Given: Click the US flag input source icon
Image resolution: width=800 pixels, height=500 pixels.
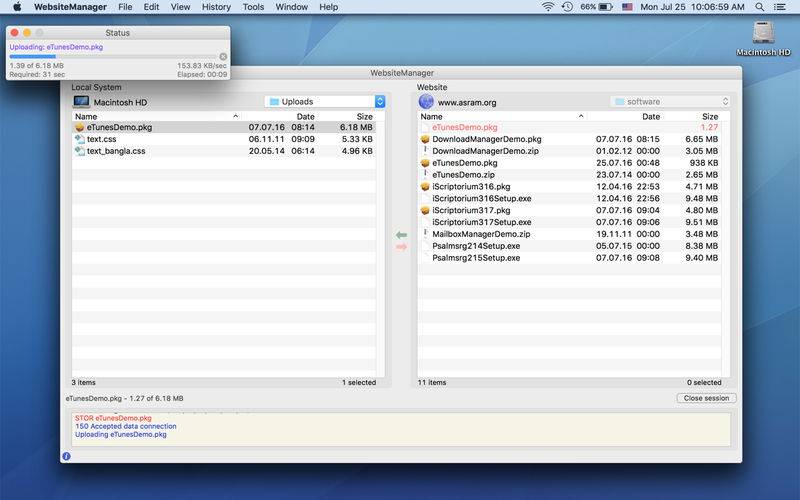Looking at the screenshot, I should 627,7.
